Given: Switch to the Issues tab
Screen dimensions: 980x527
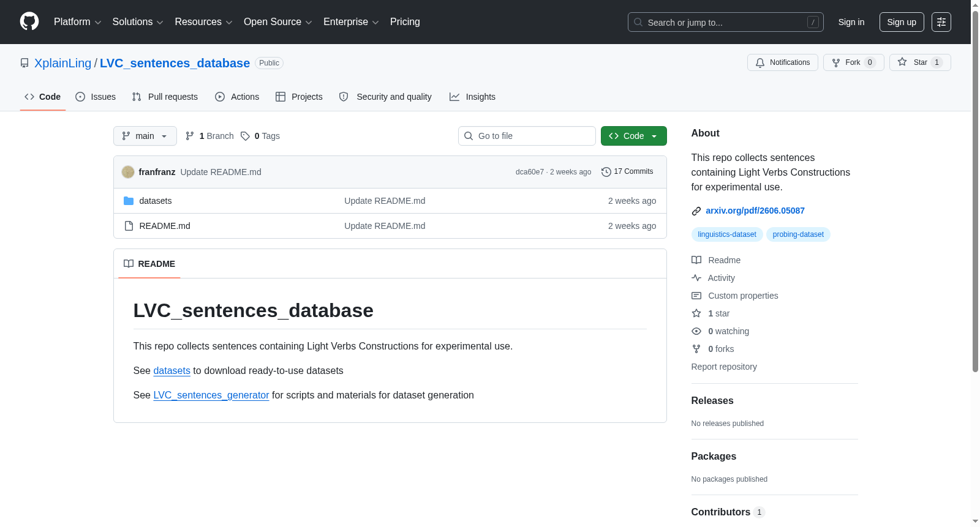Looking at the screenshot, I should (x=96, y=97).
